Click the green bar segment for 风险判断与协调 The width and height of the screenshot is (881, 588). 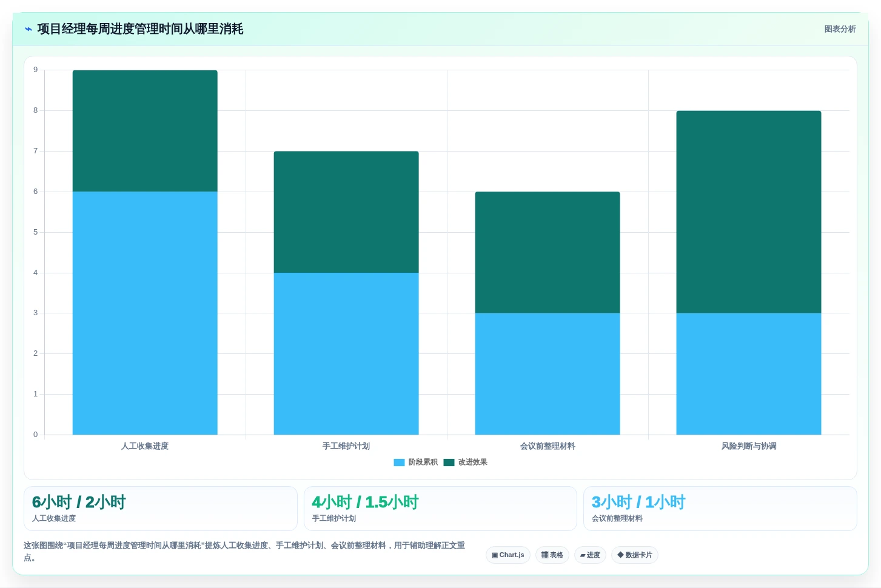[x=749, y=212]
